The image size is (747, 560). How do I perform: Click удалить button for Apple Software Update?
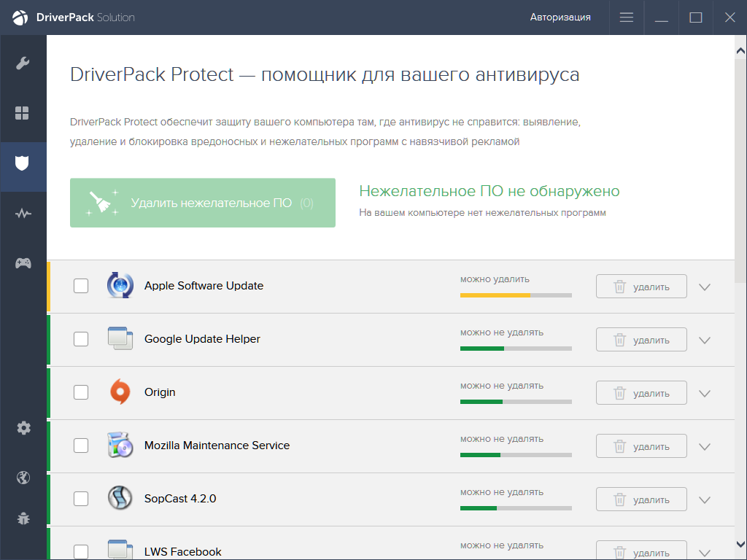point(641,287)
